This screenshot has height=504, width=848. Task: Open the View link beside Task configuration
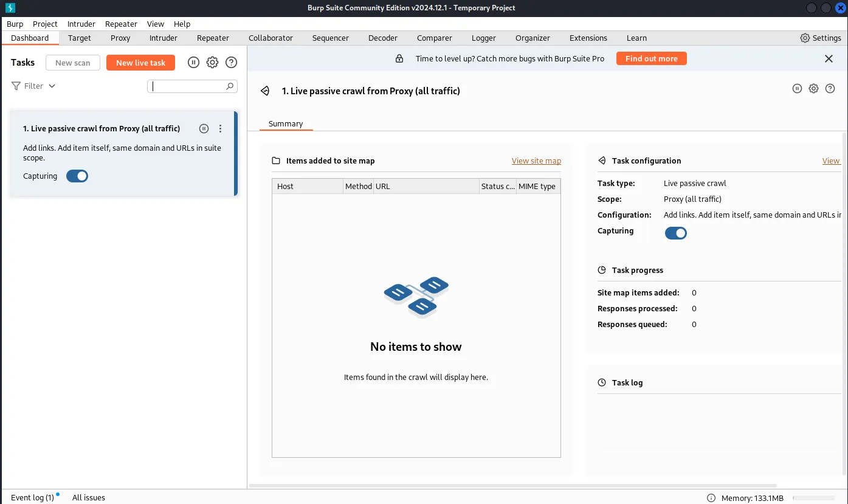point(831,161)
